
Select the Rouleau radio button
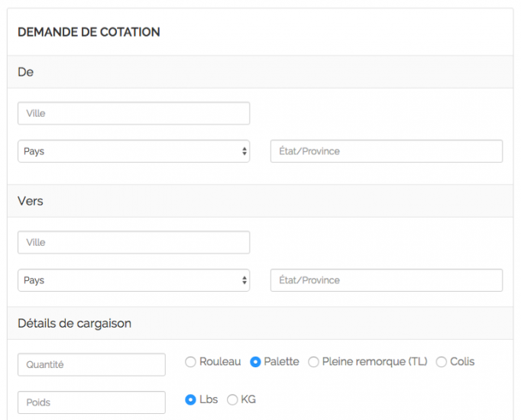tap(191, 362)
